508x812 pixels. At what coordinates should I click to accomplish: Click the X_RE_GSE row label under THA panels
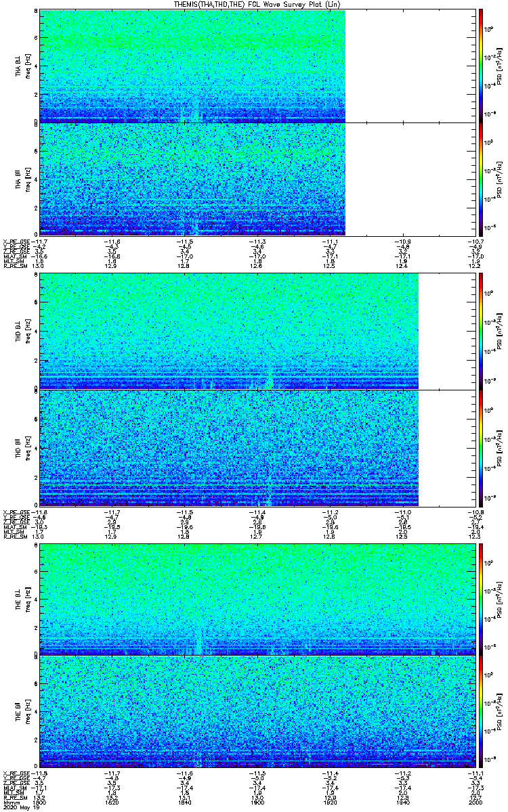pos(17,241)
